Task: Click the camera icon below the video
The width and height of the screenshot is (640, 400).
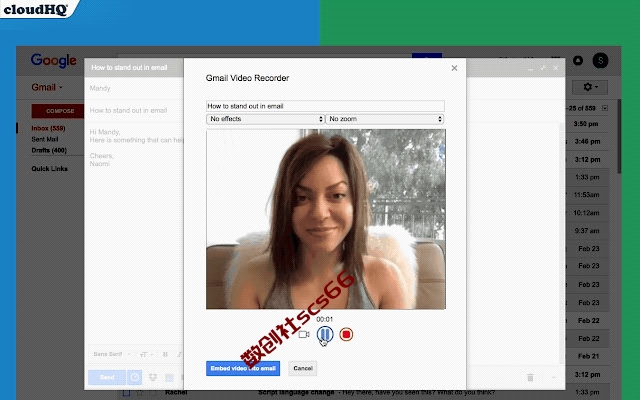Action: tap(304, 334)
